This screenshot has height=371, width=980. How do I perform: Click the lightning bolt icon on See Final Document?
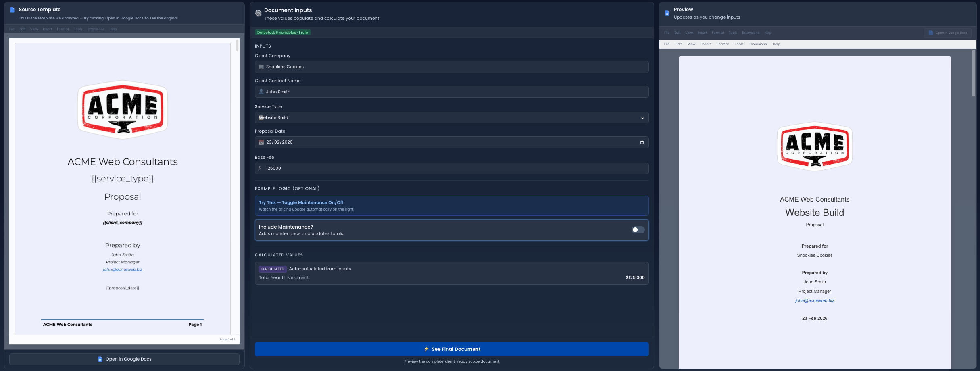click(426, 349)
